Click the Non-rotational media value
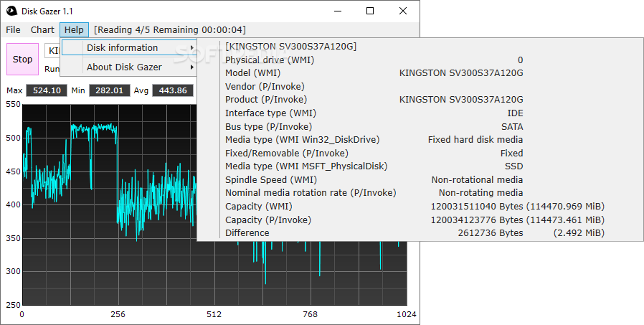 tap(477, 180)
